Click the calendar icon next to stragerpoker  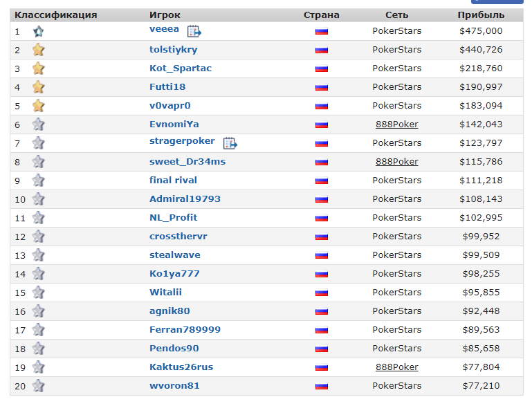pos(230,143)
